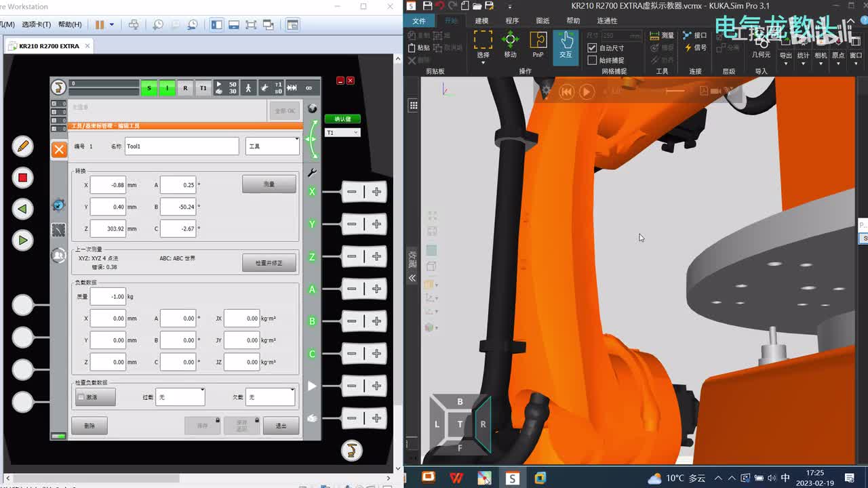Image resolution: width=868 pixels, height=488 pixels.
Task: Toggle the green I drives status indicator
Action: click(x=167, y=88)
